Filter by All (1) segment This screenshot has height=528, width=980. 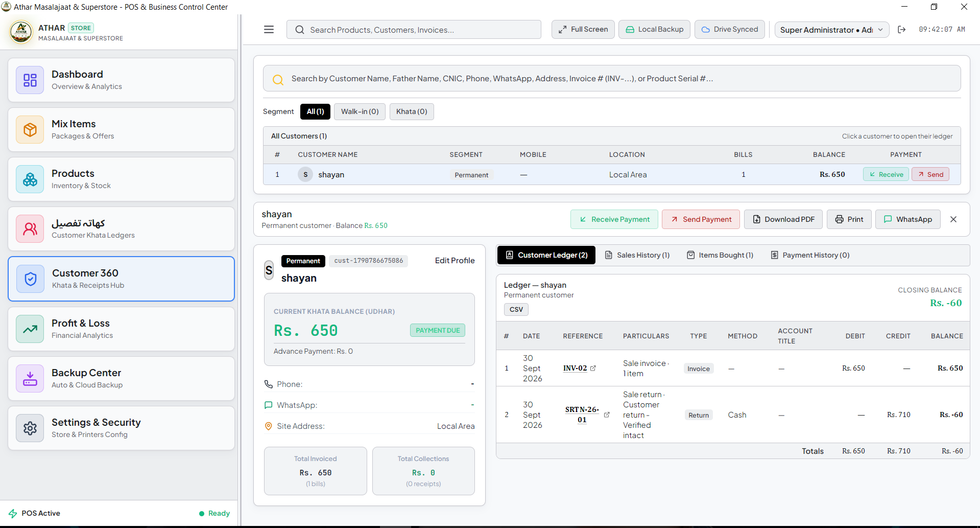pyautogui.click(x=315, y=111)
